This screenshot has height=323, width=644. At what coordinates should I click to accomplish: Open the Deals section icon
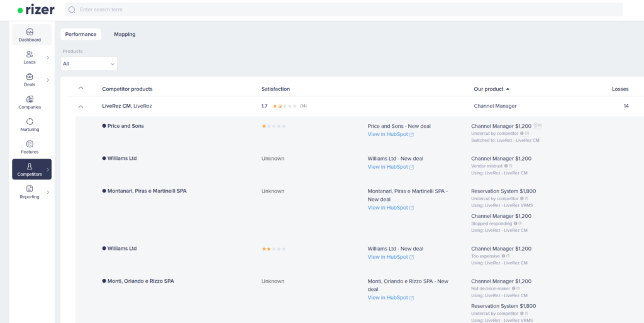click(30, 77)
